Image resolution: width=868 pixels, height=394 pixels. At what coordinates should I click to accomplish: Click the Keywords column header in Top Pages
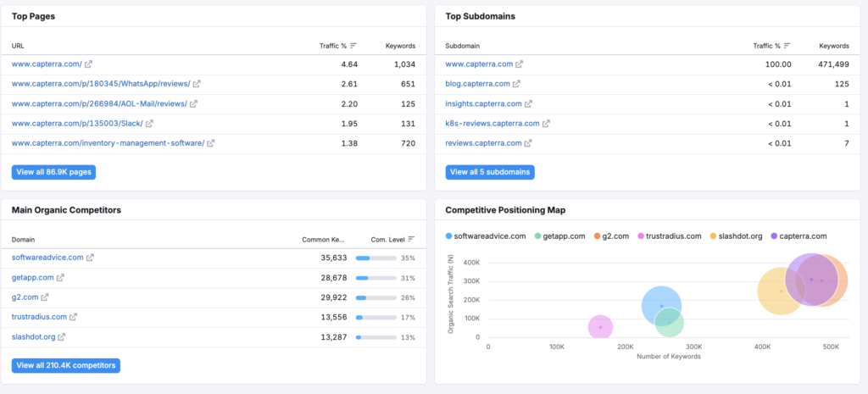pyautogui.click(x=400, y=46)
